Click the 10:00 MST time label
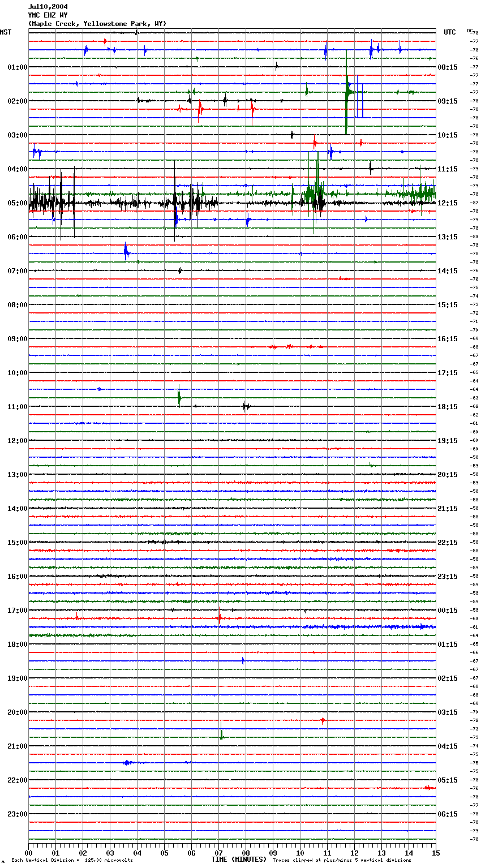Screen dimensions: 481x868 (18, 373)
